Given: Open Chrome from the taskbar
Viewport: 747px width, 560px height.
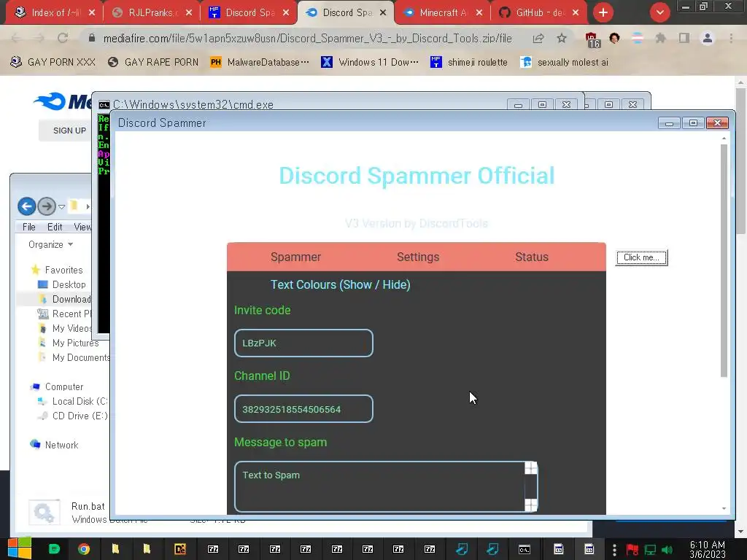Looking at the screenshot, I should 84,549.
